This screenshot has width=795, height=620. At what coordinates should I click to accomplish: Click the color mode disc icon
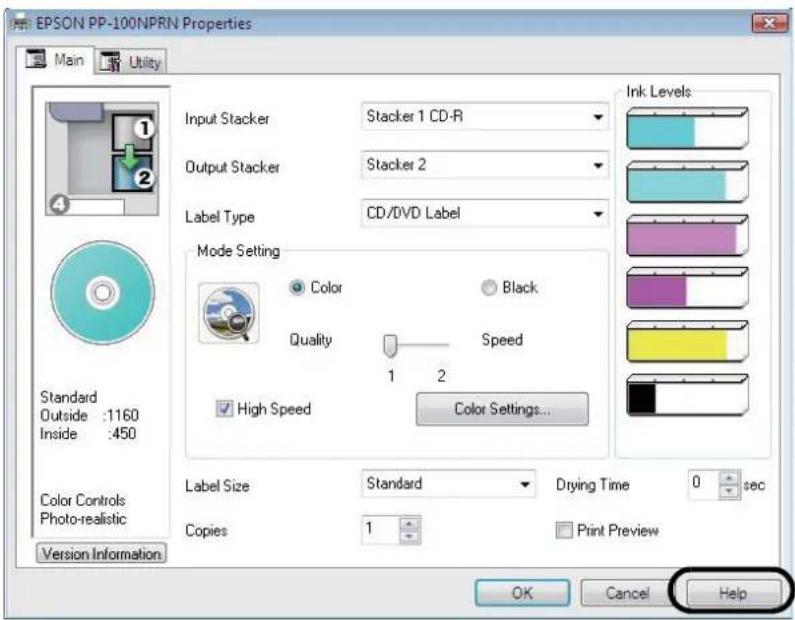(x=229, y=313)
